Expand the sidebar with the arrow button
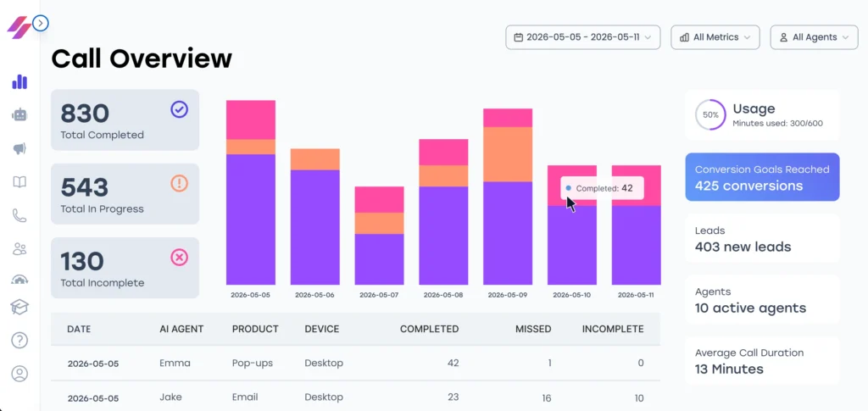The height and width of the screenshot is (411, 868). (41, 23)
